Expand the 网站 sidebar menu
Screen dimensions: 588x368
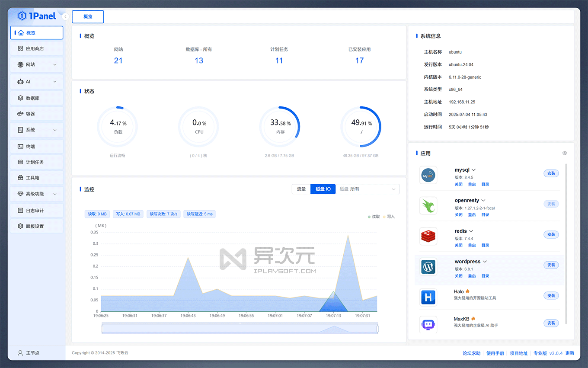[x=37, y=64]
